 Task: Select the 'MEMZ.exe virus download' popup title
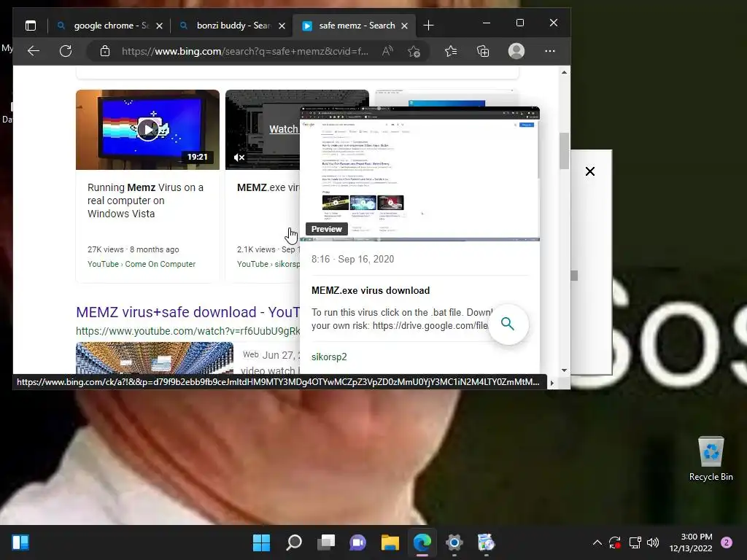pyautogui.click(x=371, y=290)
